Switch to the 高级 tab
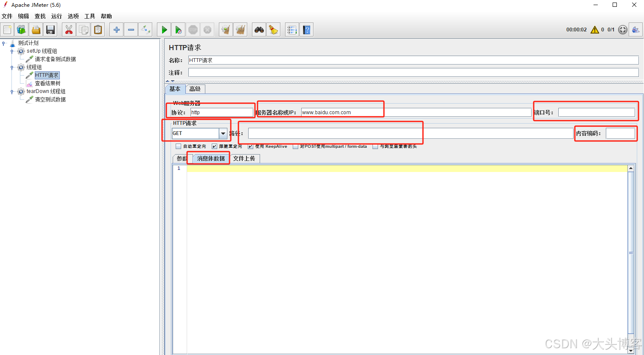The width and height of the screenshot is (644, 355). click(195, 89)
